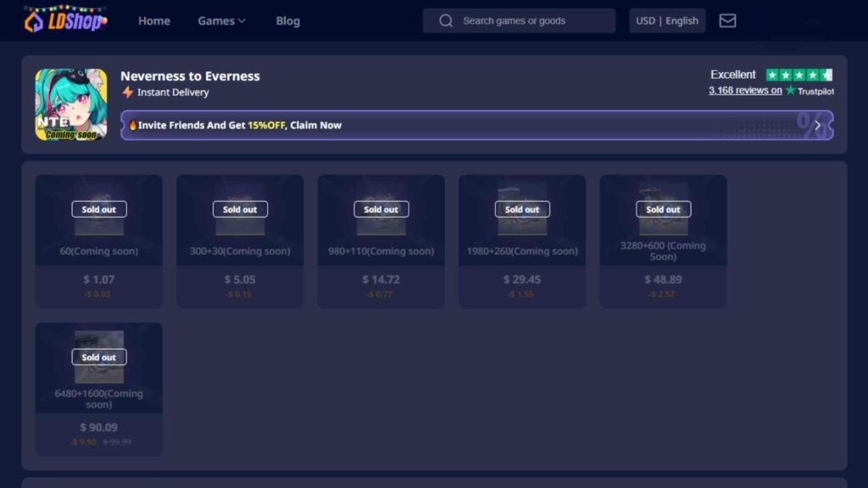Go to the Blog section
This screenshot has height=488, width=868.
point(287,20)
